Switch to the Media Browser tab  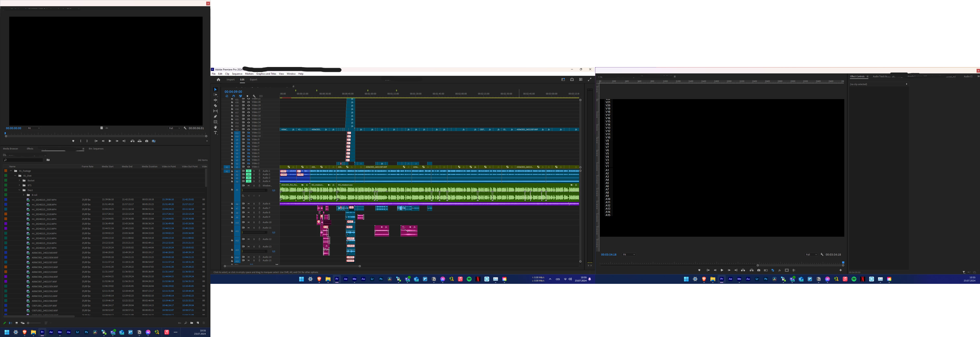(x=11, y=148)
